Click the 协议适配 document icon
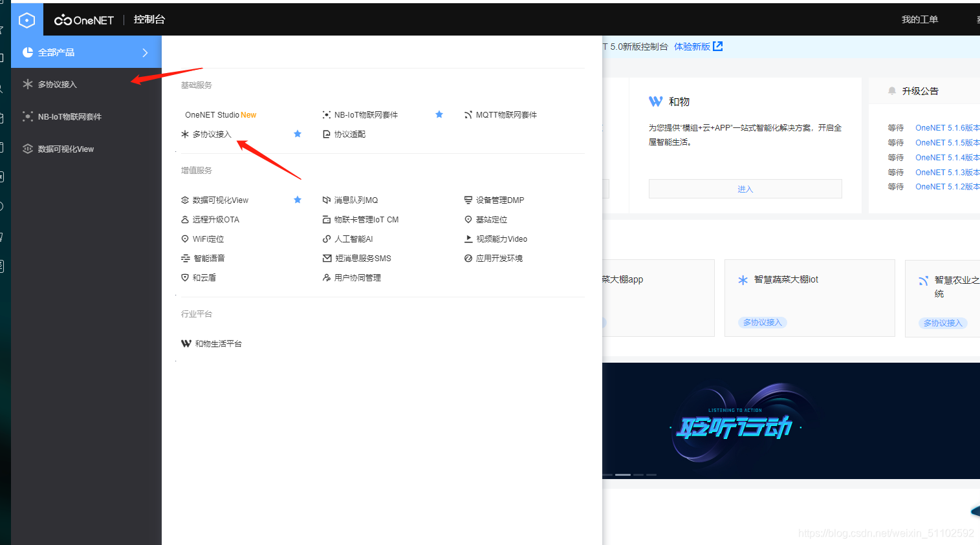The image size is (980, 545). (x=327, y=134)
